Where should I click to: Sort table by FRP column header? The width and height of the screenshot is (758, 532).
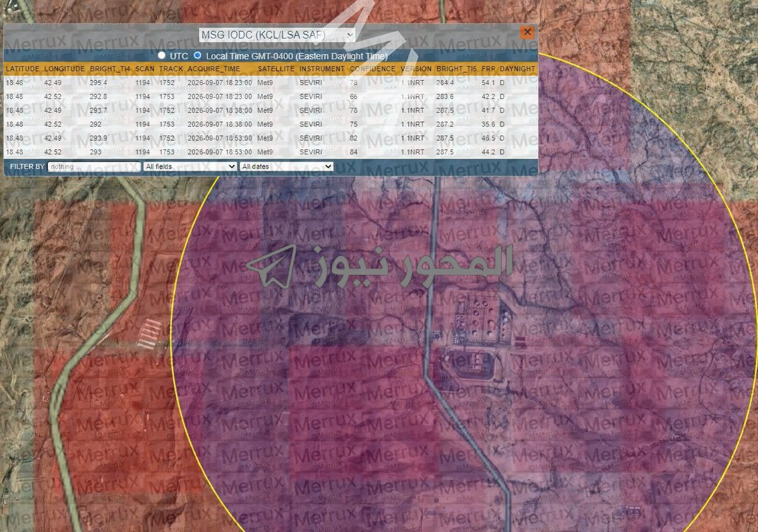488,68
